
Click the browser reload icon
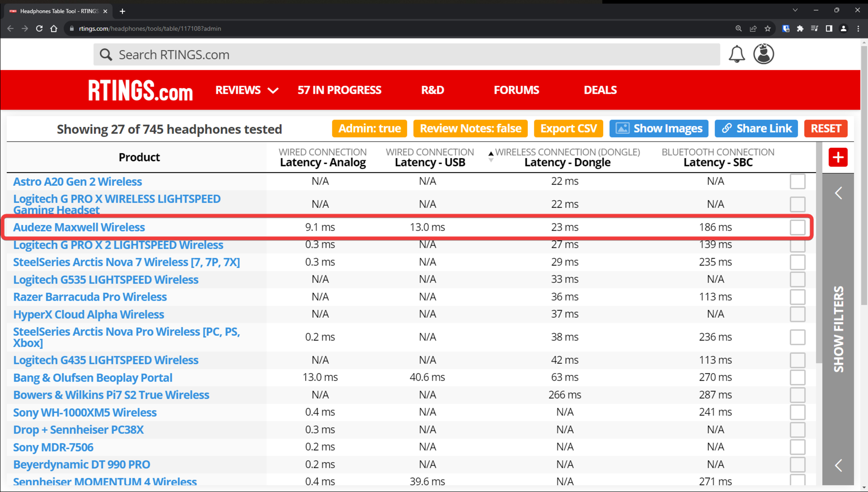point(39,29)
